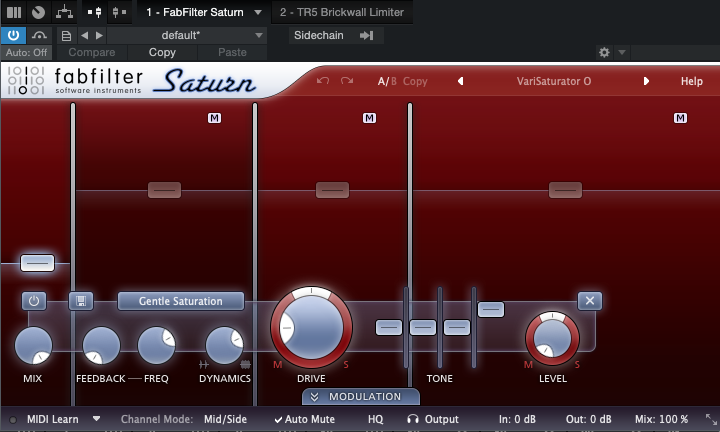Open the preset document icon
720x432 pixels.
pyautogui.click(x=66, y=35)
